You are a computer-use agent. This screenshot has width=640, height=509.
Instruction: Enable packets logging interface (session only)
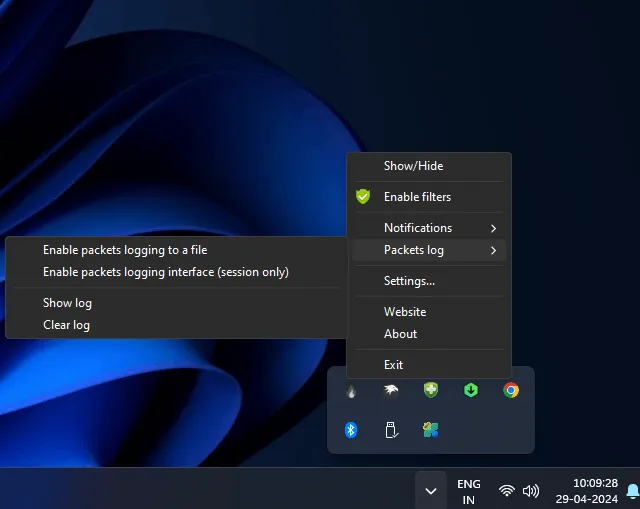tap(165, 272)
